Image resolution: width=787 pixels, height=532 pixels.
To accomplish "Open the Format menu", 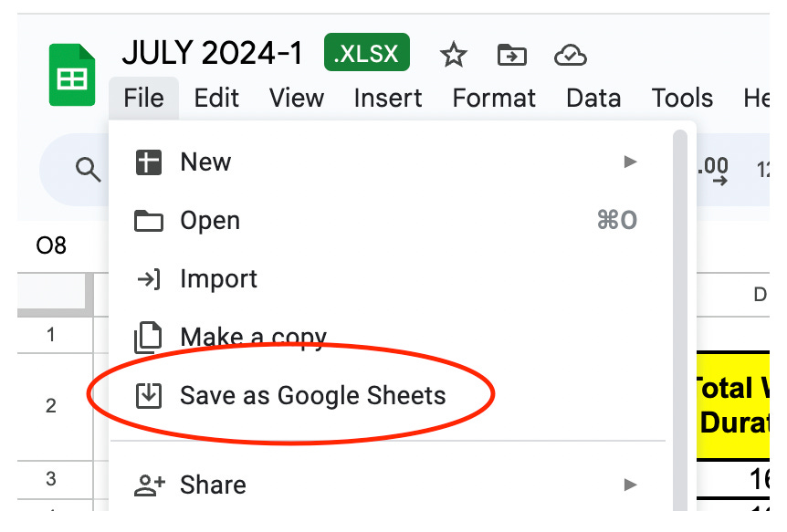I will tap(494, 98).
